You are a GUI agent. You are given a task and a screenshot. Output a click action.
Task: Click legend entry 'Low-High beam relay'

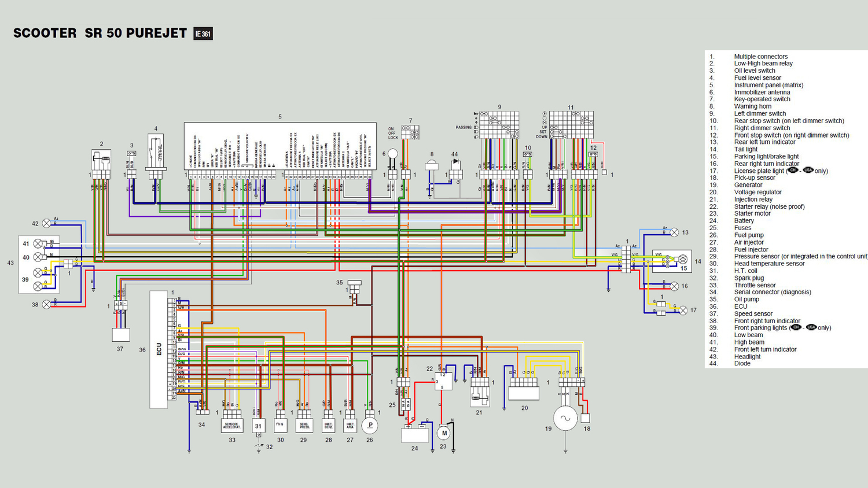pyautogui.click(x=763, y=64)
